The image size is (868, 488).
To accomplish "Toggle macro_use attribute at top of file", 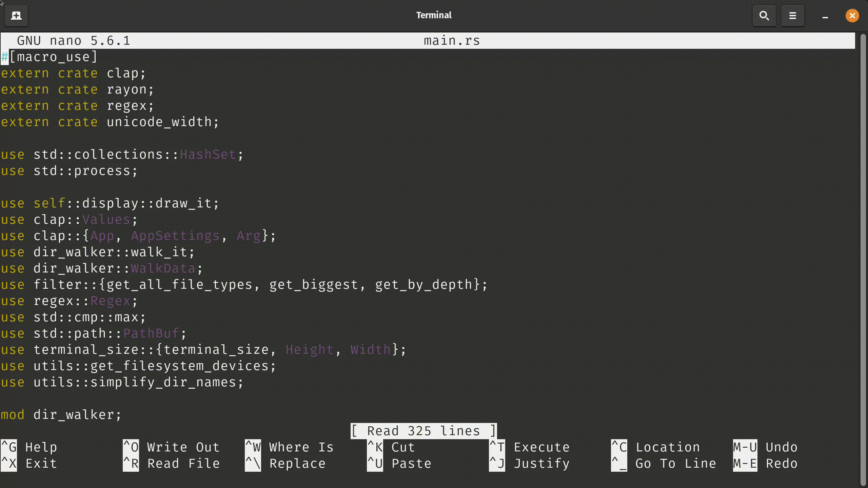I will click(x=49, y=56).
